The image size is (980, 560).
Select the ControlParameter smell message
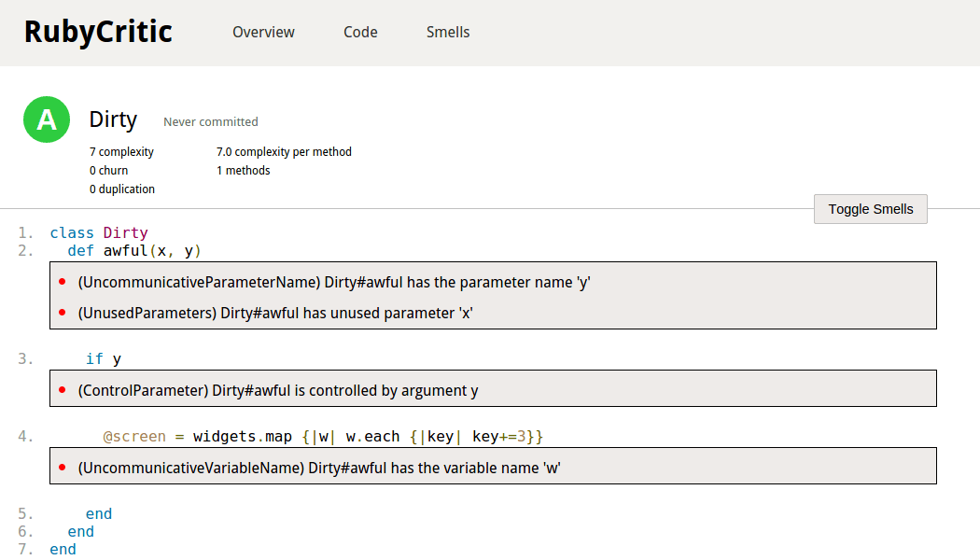[x=278, y=391]
